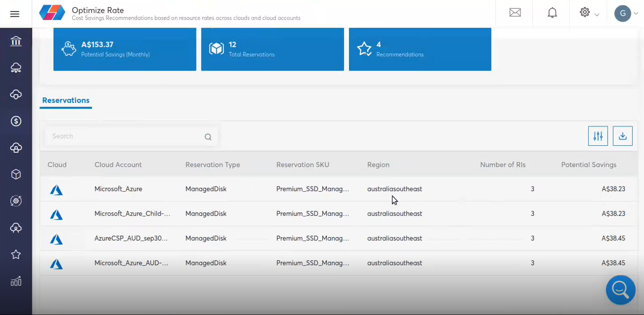644x315 pixels.
Task: Click Azure icon in Microsoft_Azure row
Action: tap(56, 190)
